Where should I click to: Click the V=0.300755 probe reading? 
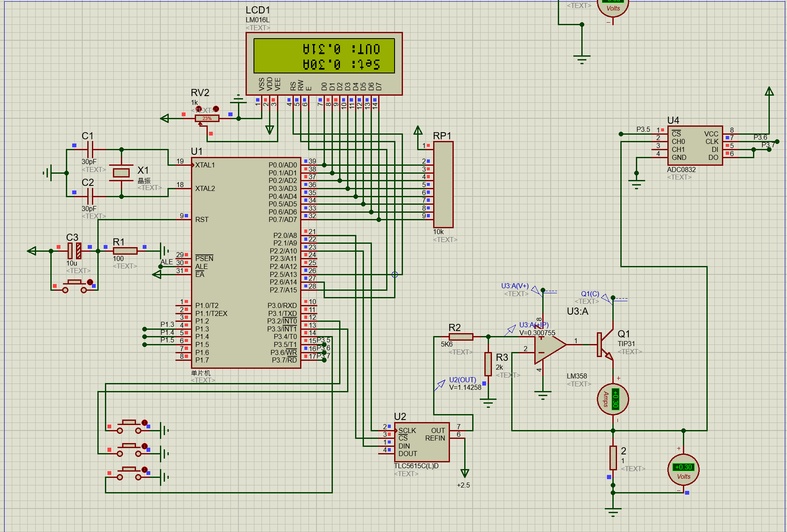click(x=537, y=333)
